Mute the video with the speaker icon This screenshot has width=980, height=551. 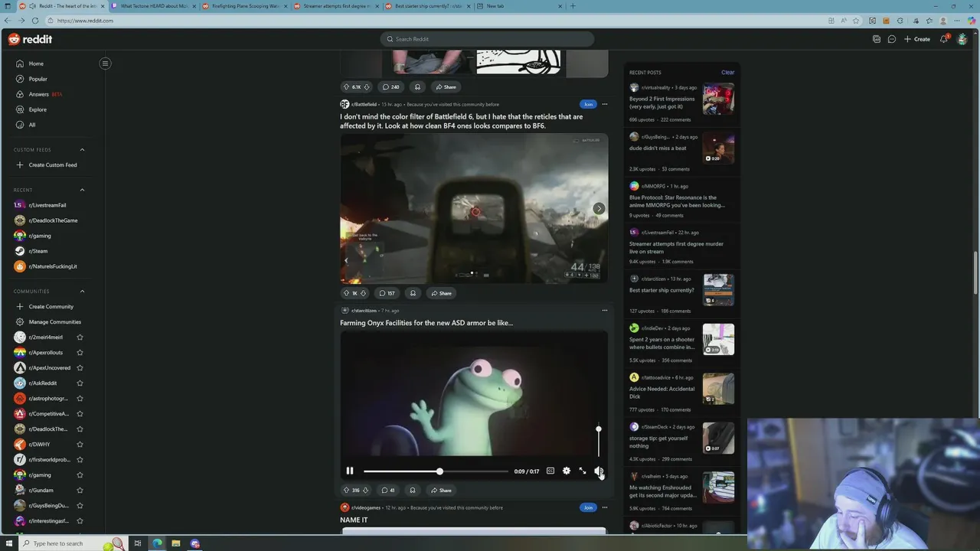coord(599,471)
